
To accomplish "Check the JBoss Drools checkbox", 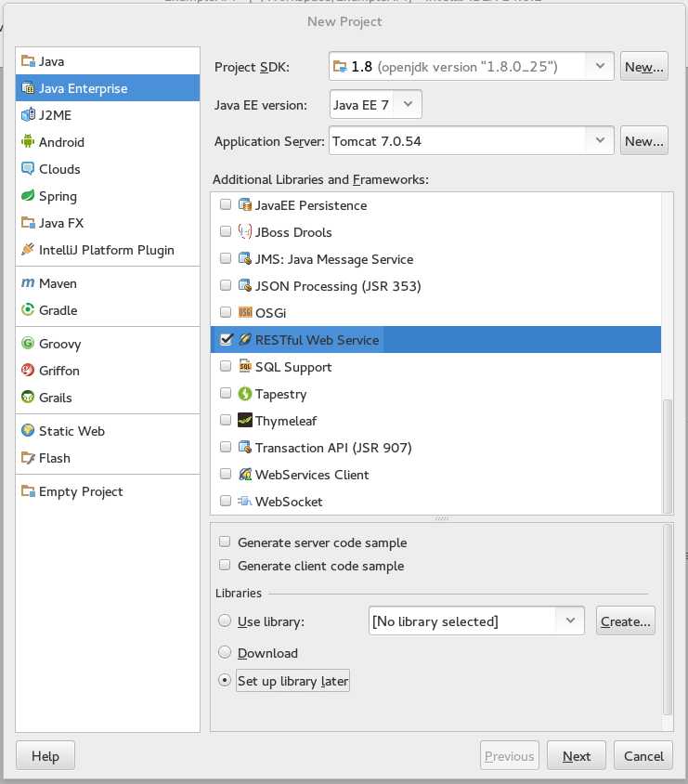I will [226, 231].
